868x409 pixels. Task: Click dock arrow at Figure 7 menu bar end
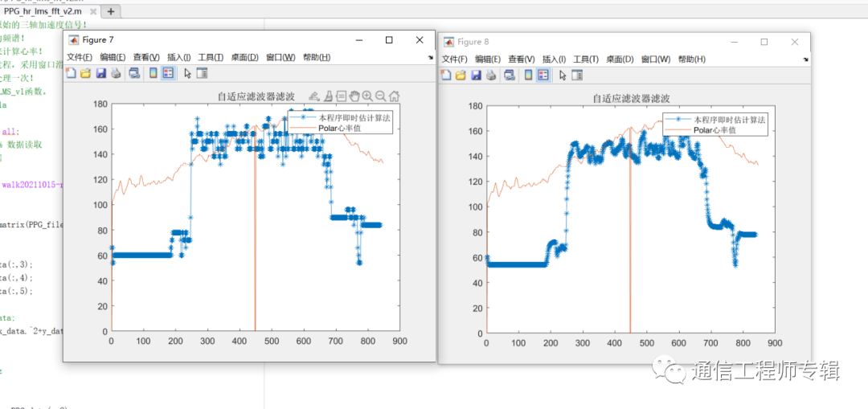430,57
